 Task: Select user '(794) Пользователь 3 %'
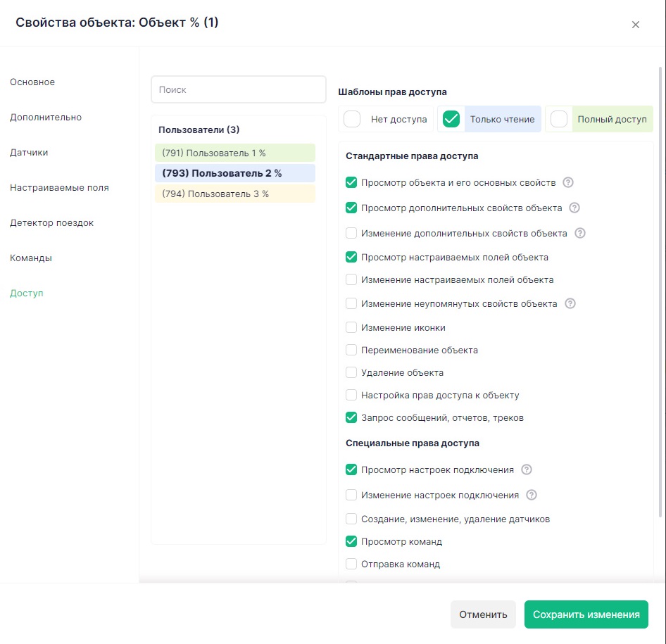click(x=235, y=194)
